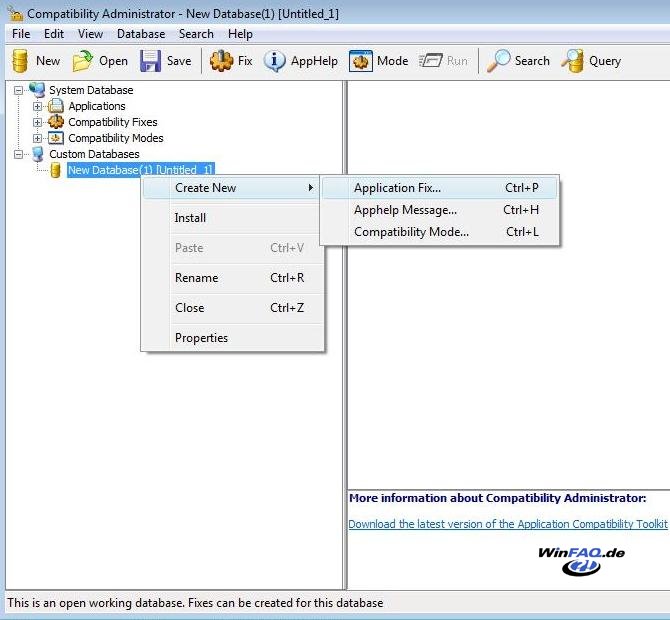The image size is (670, 620).
Task: Select the Compatibility Fixes tree label
Action: pyautogui.click(x=113, y=122)
